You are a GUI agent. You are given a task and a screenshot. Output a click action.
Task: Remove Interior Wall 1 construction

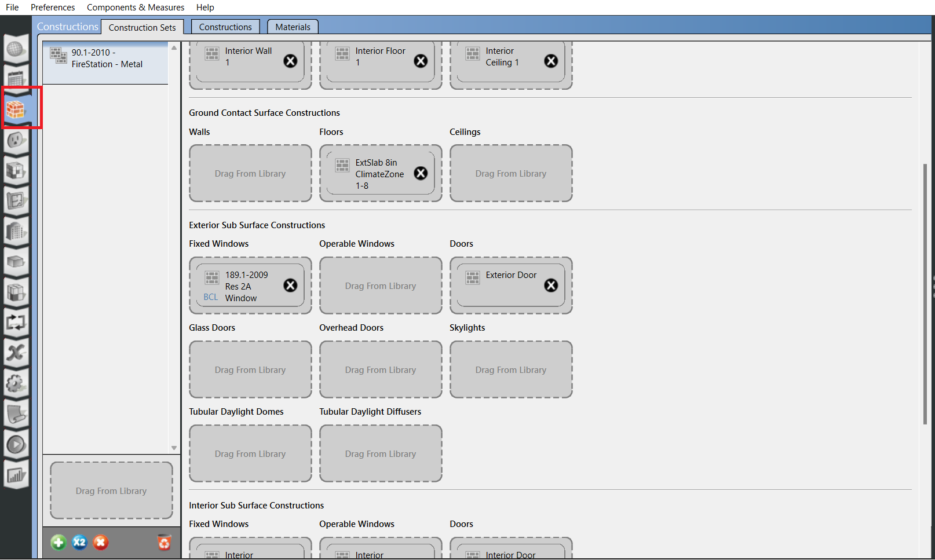tap(290, 61)
